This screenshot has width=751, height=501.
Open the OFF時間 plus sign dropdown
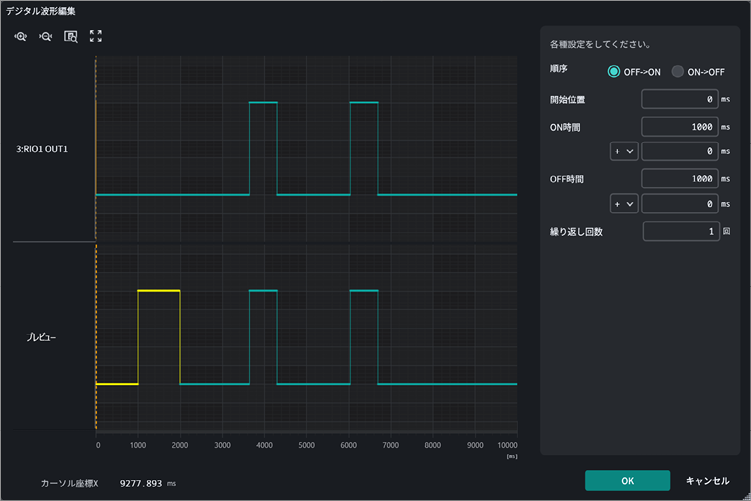coord(624,204)
